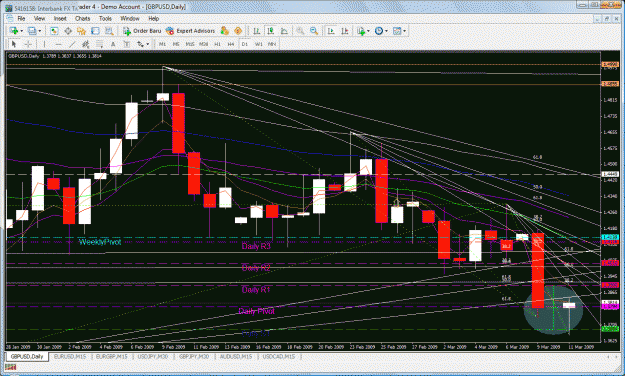Switch to bar chart display
This screenshot has height=376, width=625.
(257, 31)
